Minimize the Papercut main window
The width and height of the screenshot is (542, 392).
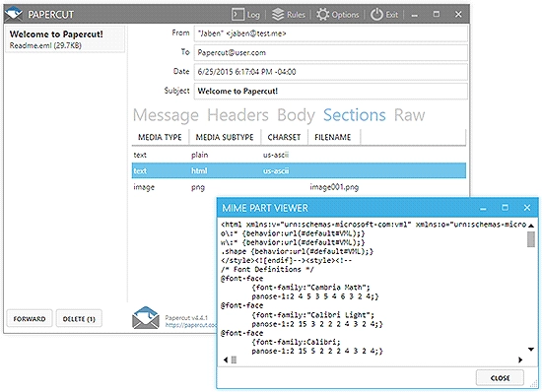415,15
